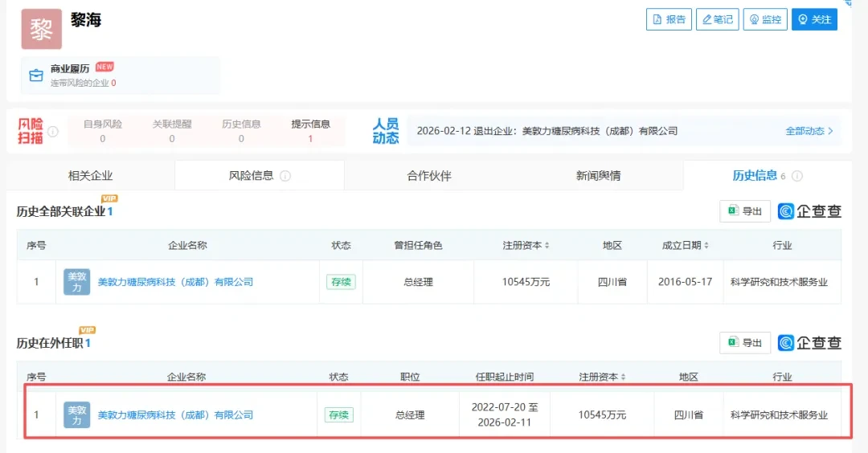The width and height of the screenshot is (868, 453).
Task: Click the 报告 button
Action: point(669,19)
